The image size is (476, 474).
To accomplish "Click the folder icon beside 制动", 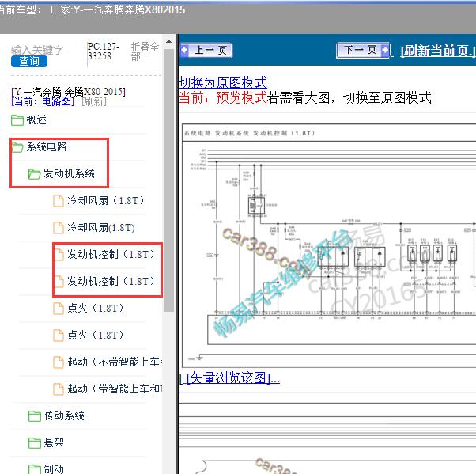I will coord(34,469).
